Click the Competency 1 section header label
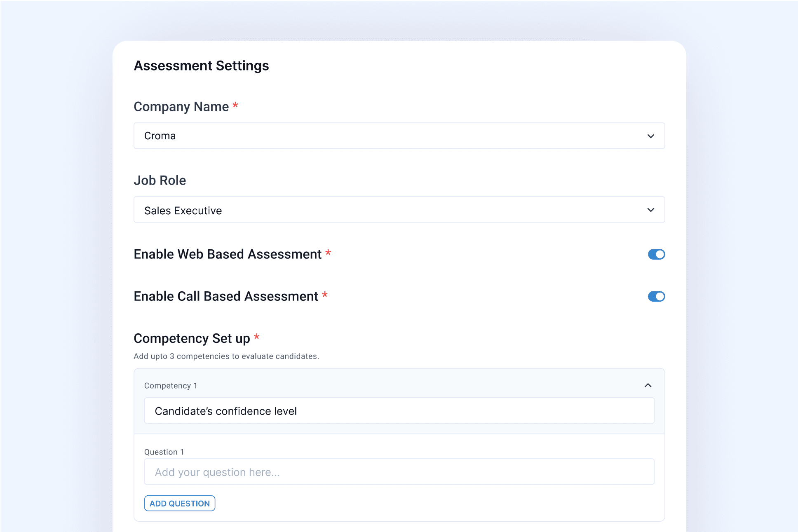Image resolution: width=798 pixels, height=532 pixels. (x=170, y=386)
